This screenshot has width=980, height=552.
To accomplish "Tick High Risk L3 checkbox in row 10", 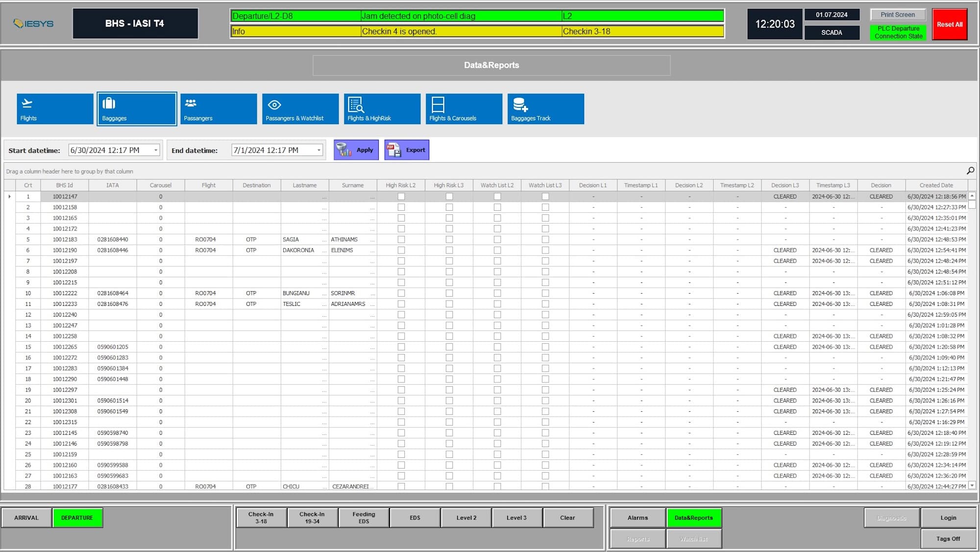I will click(x=449, y=293).
